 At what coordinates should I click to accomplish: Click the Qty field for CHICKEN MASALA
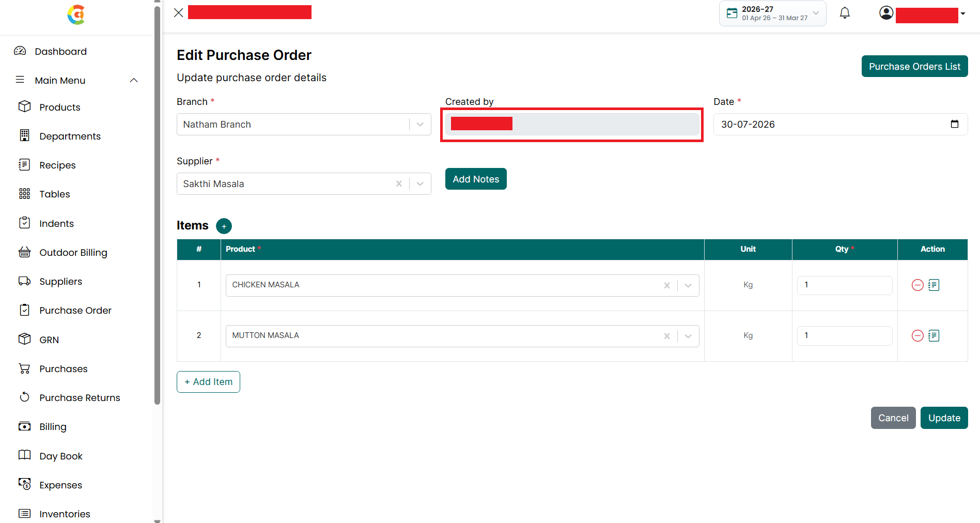click(x=845, y=285)
